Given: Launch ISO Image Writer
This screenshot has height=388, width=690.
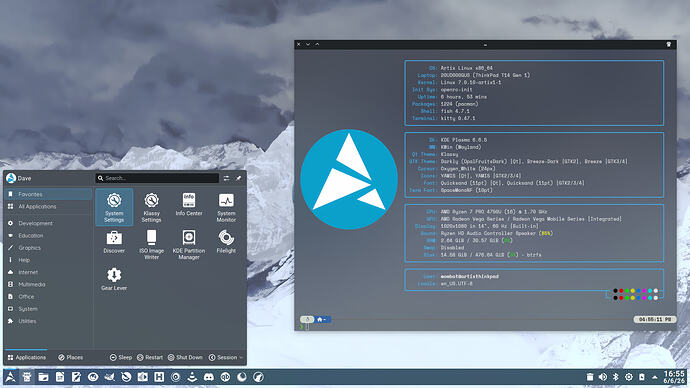Looking at the screenshot, I should [151, 245].
